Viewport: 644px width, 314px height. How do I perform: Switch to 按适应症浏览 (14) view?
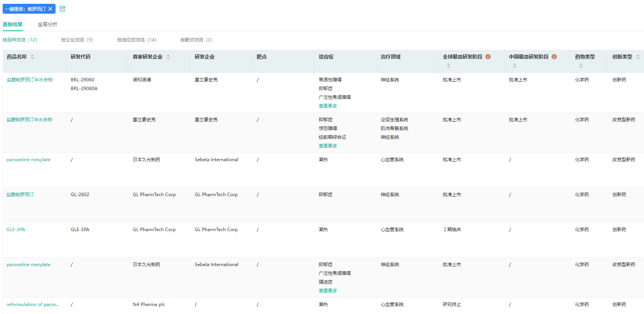click(137, 40)
